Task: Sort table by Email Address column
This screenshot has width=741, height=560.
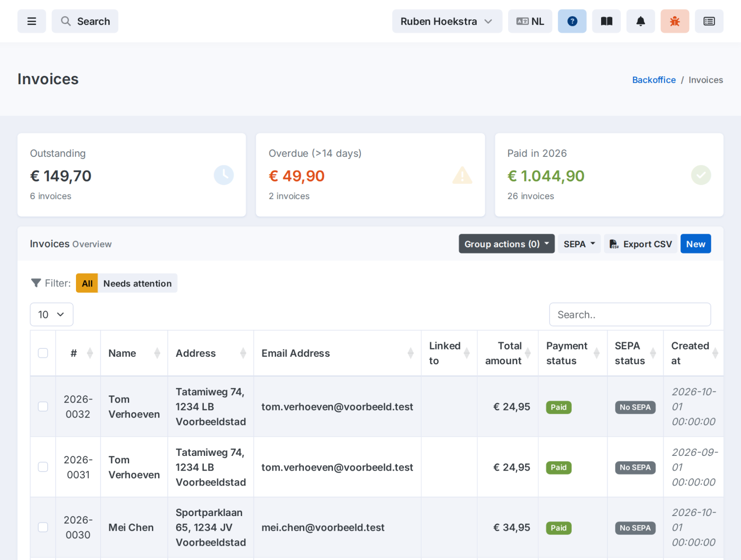Action: (337, 353)
